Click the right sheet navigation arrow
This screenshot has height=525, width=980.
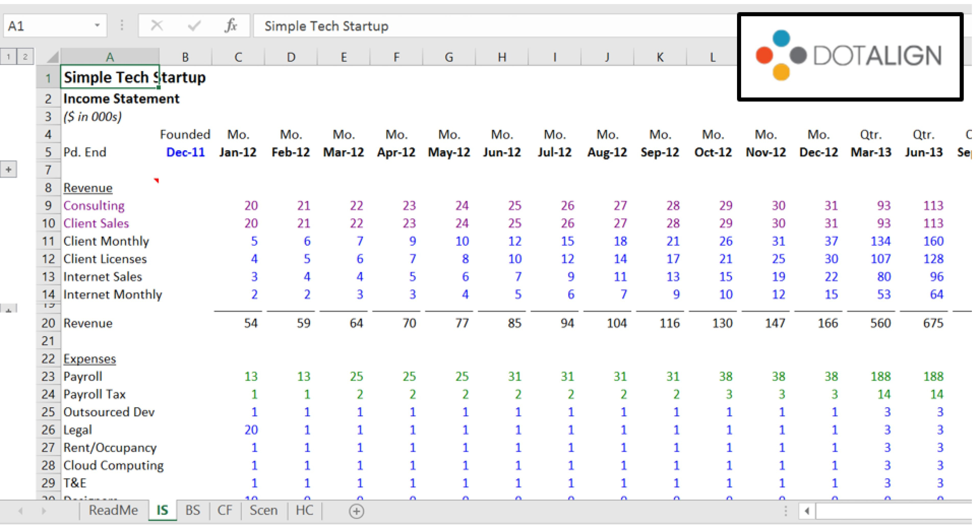(x=44, y=511)
